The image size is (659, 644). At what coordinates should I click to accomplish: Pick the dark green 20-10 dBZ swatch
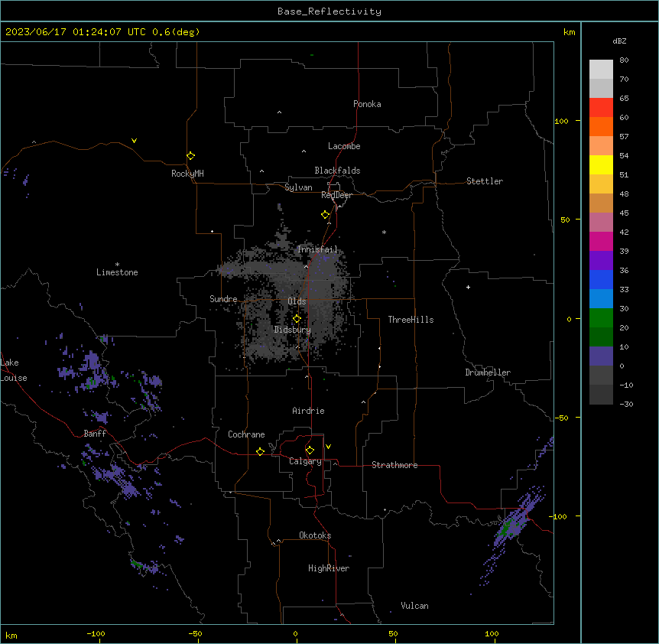tap(601, 337)
